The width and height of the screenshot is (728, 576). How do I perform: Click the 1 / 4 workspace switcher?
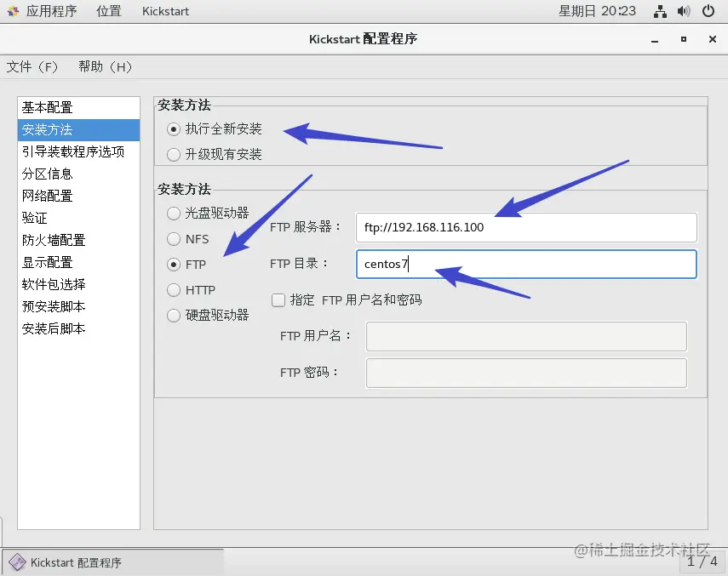(702, 562)
